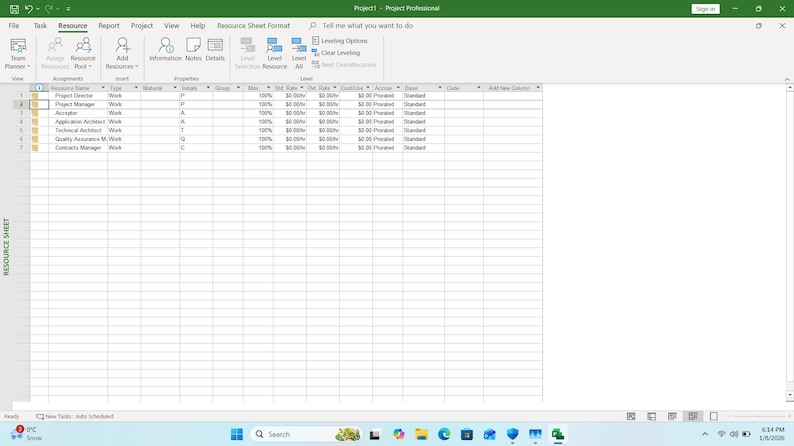Open Code column filter dropdown
The width and height of the screenshot is (794, 446).
click(x=479, y=88)
